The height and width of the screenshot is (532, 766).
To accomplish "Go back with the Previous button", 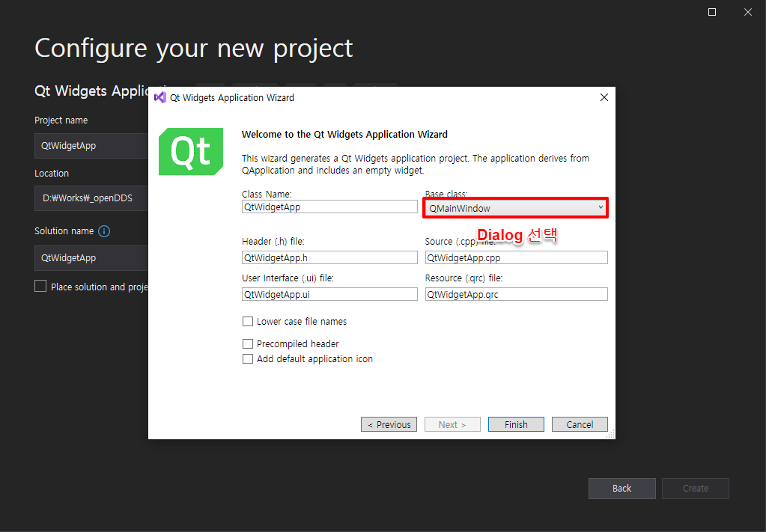I will coord(389,424).
